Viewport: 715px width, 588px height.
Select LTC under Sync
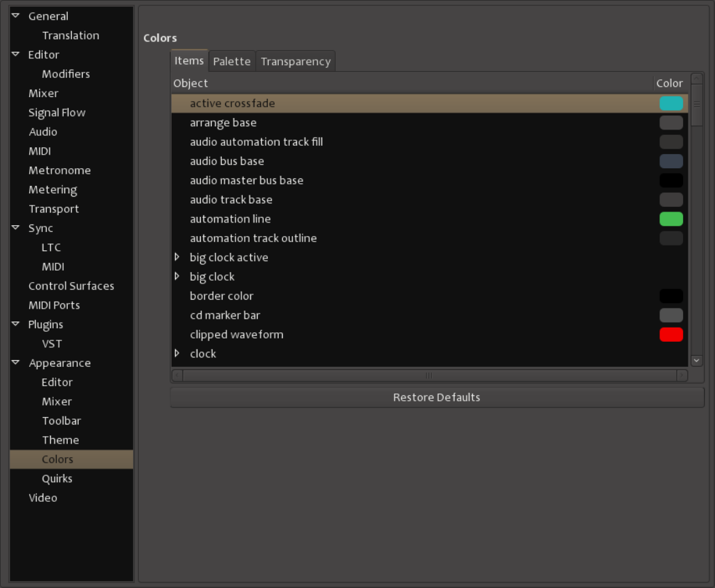tap(51, 248)
